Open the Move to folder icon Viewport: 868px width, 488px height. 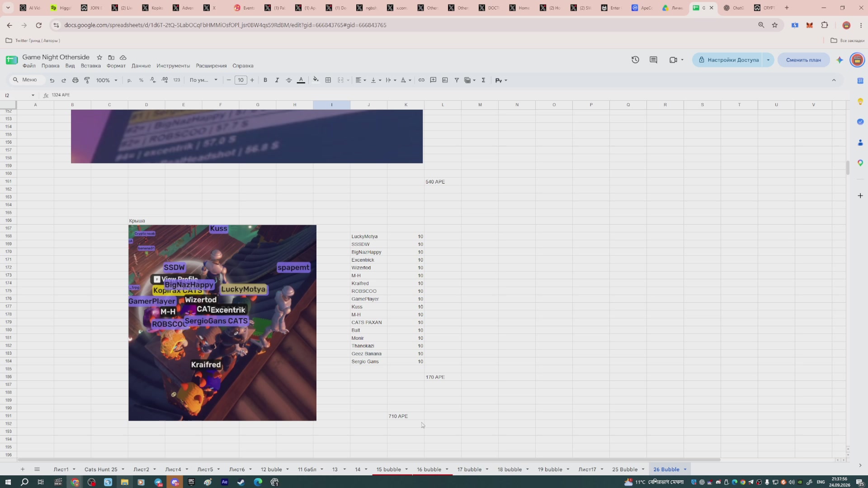111,57
